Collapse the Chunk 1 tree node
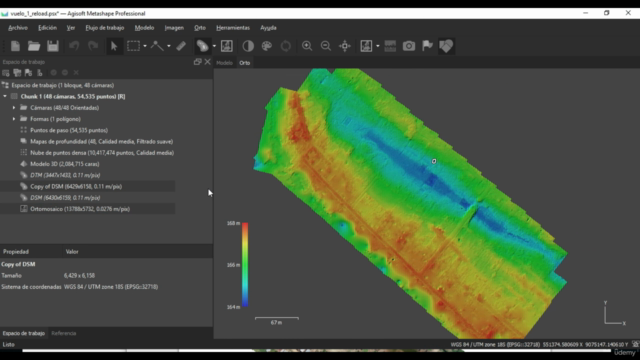This screenshot has width=640, height=360. [x=5, y=96]
